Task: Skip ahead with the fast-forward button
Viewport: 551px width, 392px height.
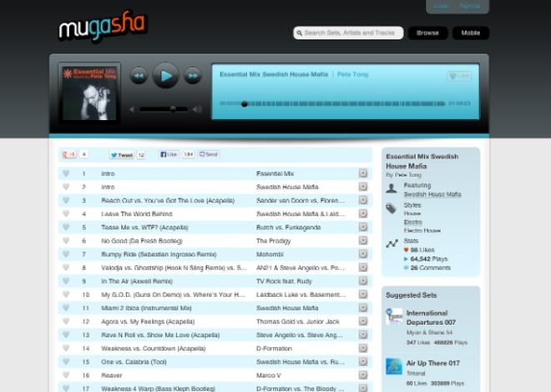Action: [x=193, y=75]
